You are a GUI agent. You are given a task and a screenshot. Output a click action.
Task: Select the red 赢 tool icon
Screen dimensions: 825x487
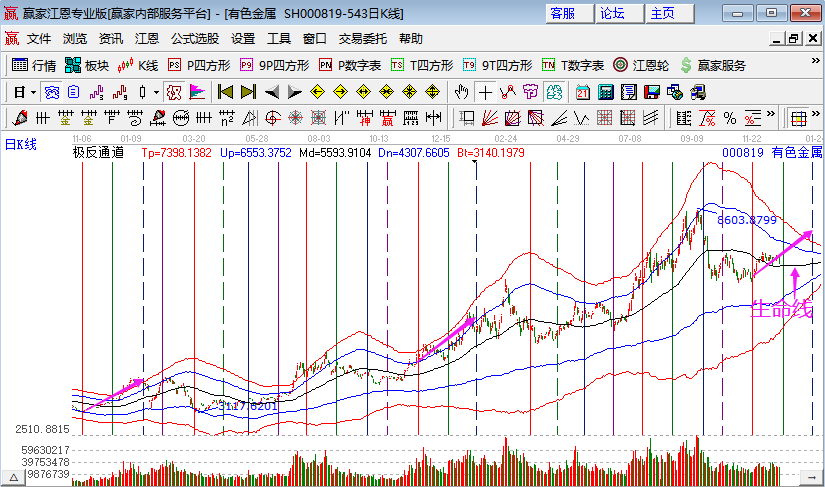tap(387, 118)
